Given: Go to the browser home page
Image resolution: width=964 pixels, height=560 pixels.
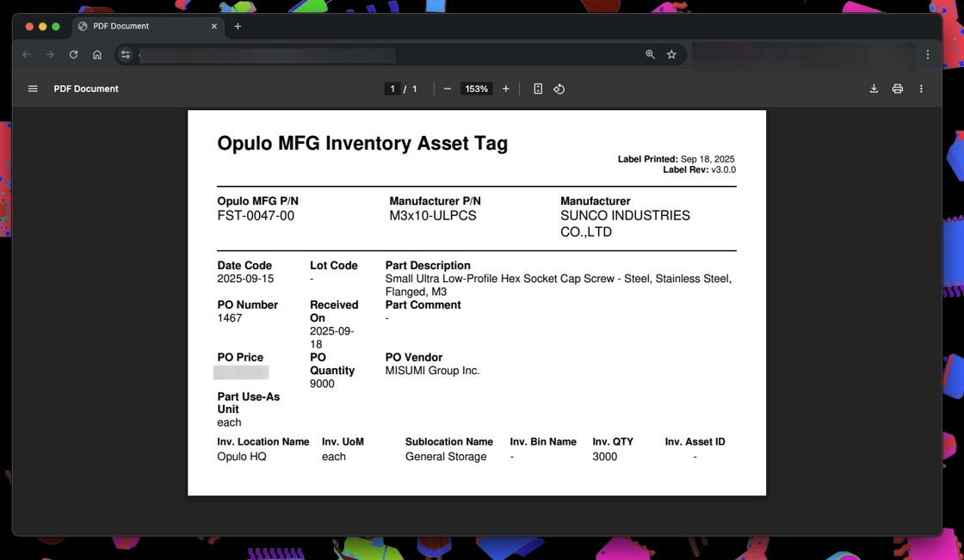Looking at the screenshot, I should tap(97, 54).
